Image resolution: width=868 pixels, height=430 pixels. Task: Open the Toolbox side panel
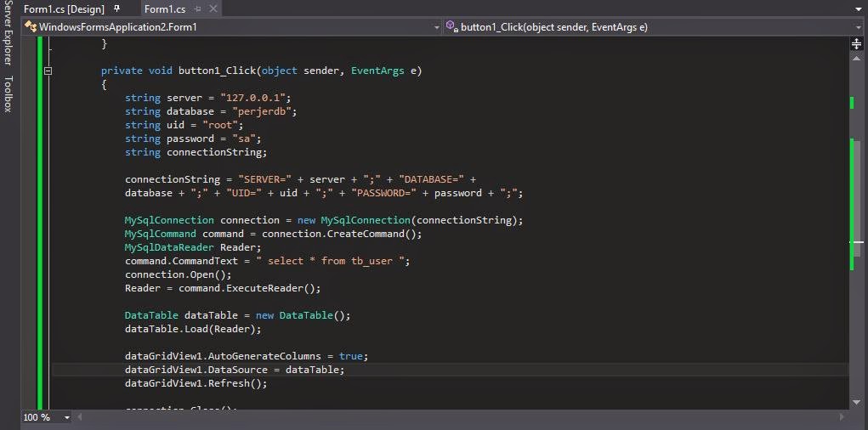(7, 94)
